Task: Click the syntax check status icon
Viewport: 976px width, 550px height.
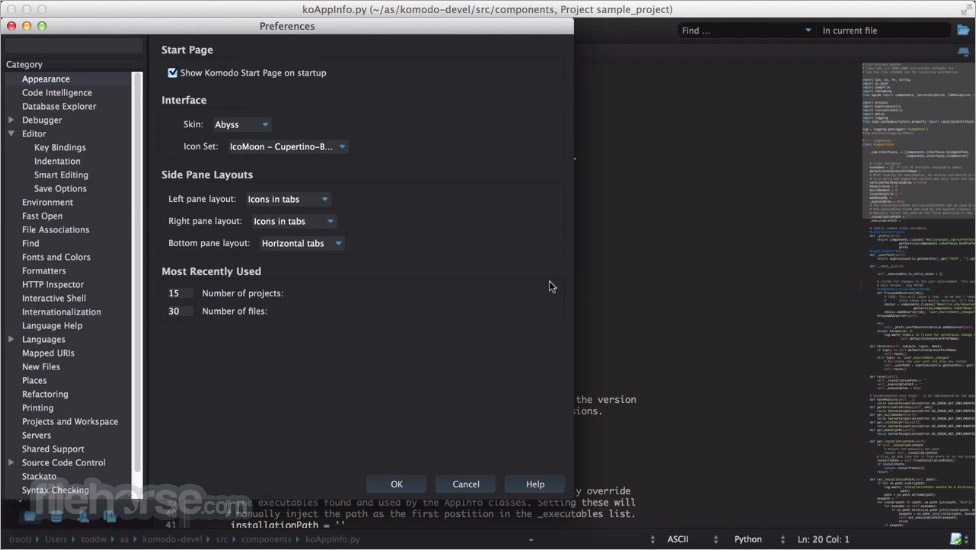Action: (x=956, y=539)
